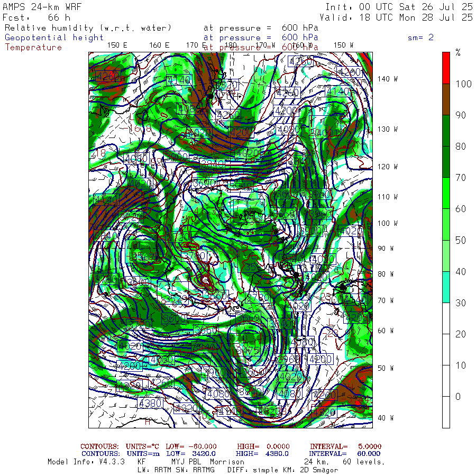Click the '40 W' label right of the map
The width and height of the screenshot is (476, 476).
click(386, 418)
